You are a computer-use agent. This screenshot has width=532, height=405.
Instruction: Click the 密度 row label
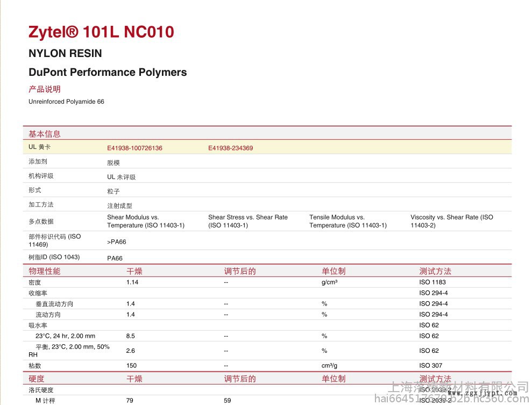34,282
